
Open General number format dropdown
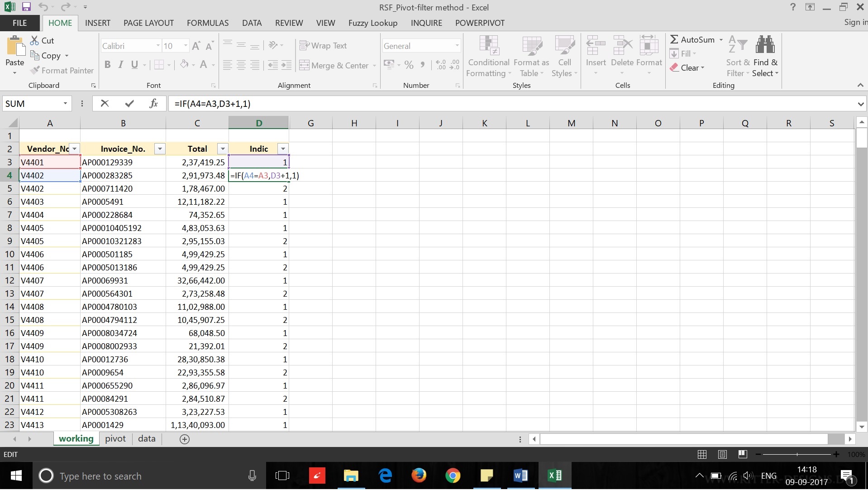(457, 46)
